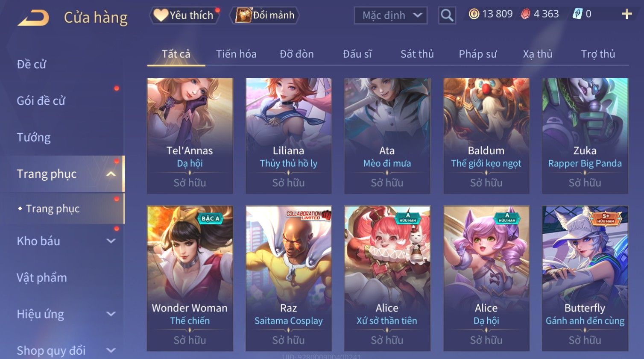Select the Zuka Rapper Big Panda card

tap(585, 135)
